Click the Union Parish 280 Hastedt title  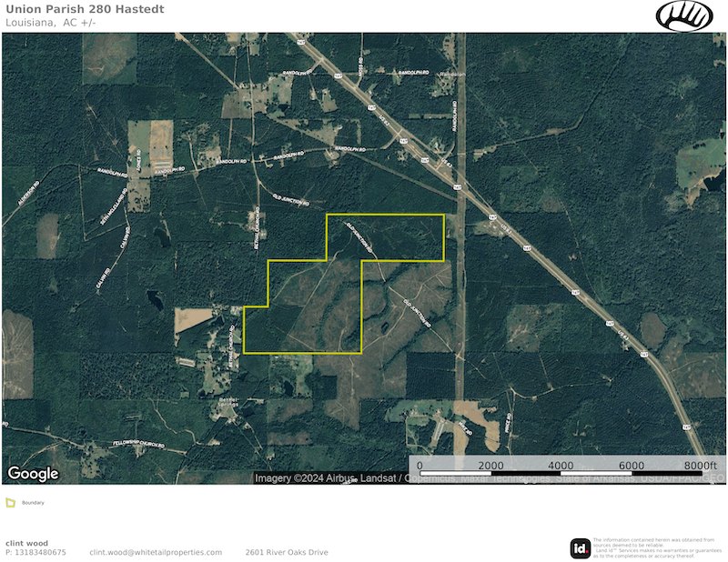(x=72, y=9)
